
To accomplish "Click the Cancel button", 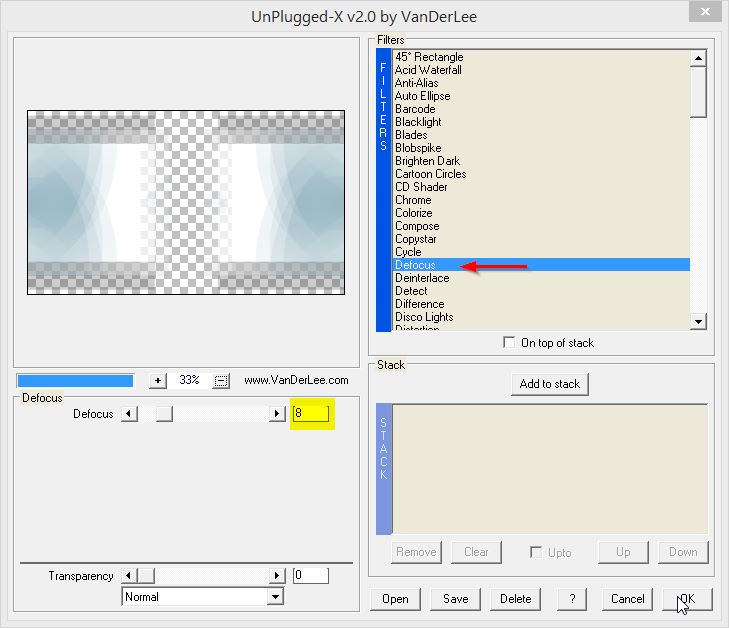I will click(x=627, y=599).
